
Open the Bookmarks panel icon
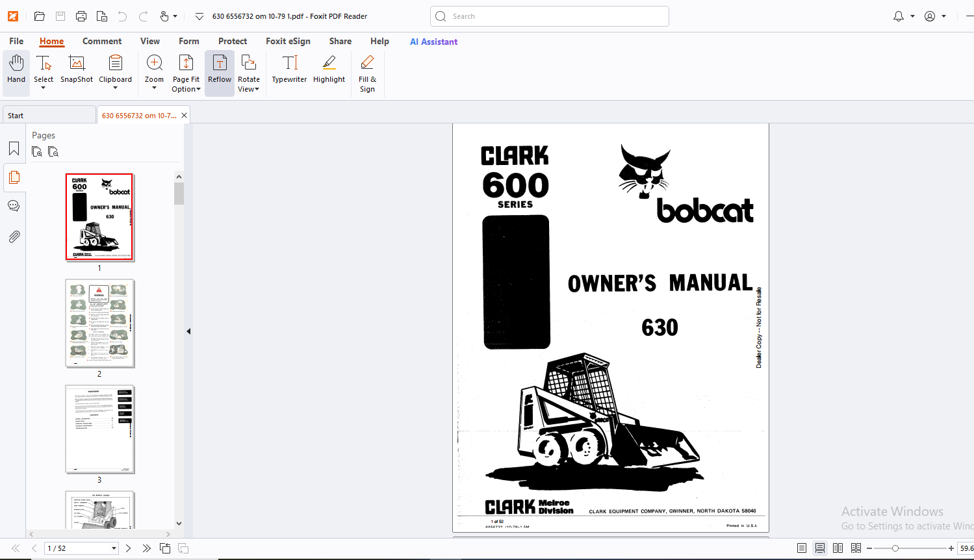[x=14, y=149]
